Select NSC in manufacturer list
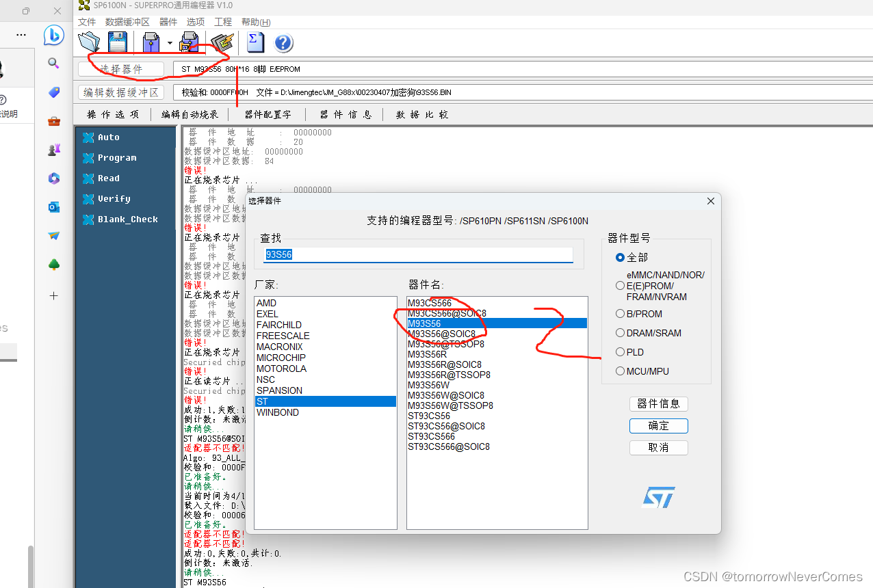Screen dimensions: 873x588 click(x=325, y=379)
